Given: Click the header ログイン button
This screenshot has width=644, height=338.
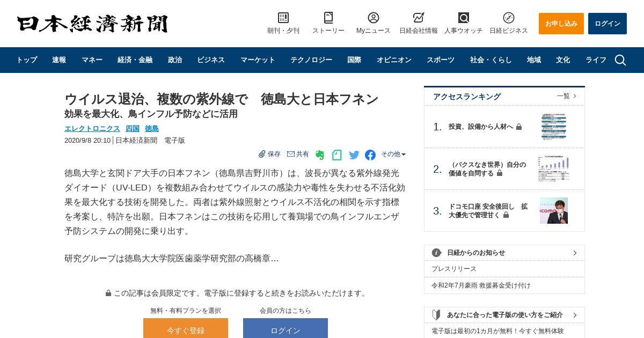Looking at the screenshot, I should point(608,24).
